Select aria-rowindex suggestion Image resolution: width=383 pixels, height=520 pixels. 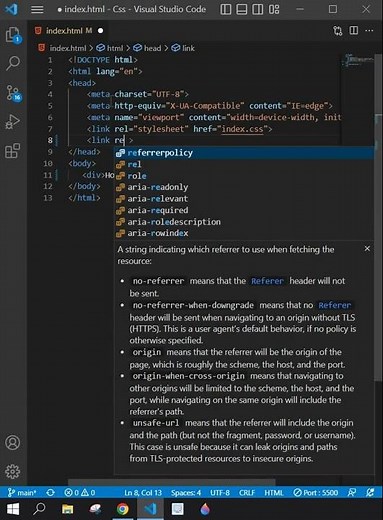click(244, 233)
